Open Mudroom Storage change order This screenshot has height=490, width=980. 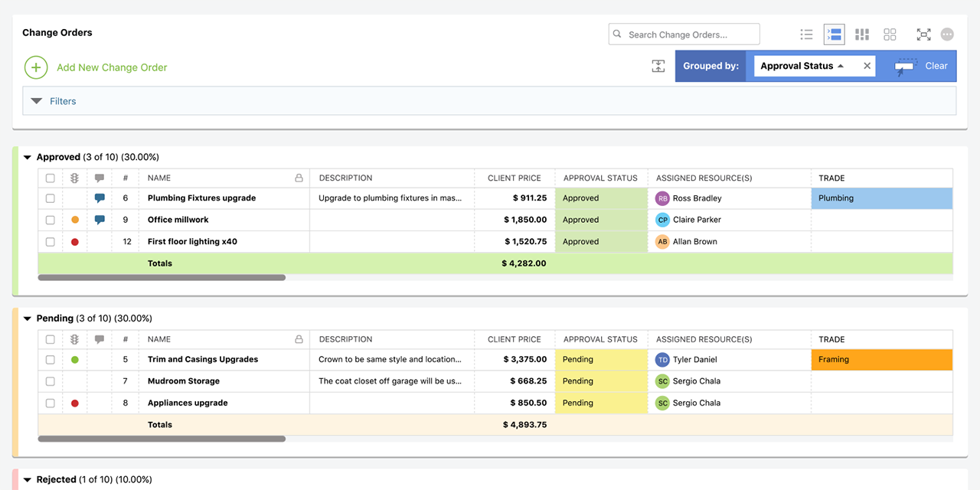tap(184, 381)
